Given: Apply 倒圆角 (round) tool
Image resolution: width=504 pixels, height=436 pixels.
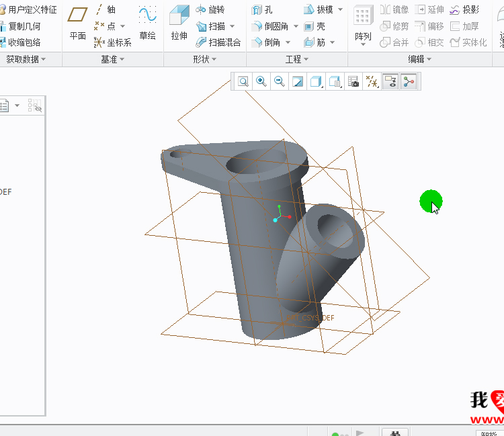Looking at the screenshot, I should coord(270,26).
